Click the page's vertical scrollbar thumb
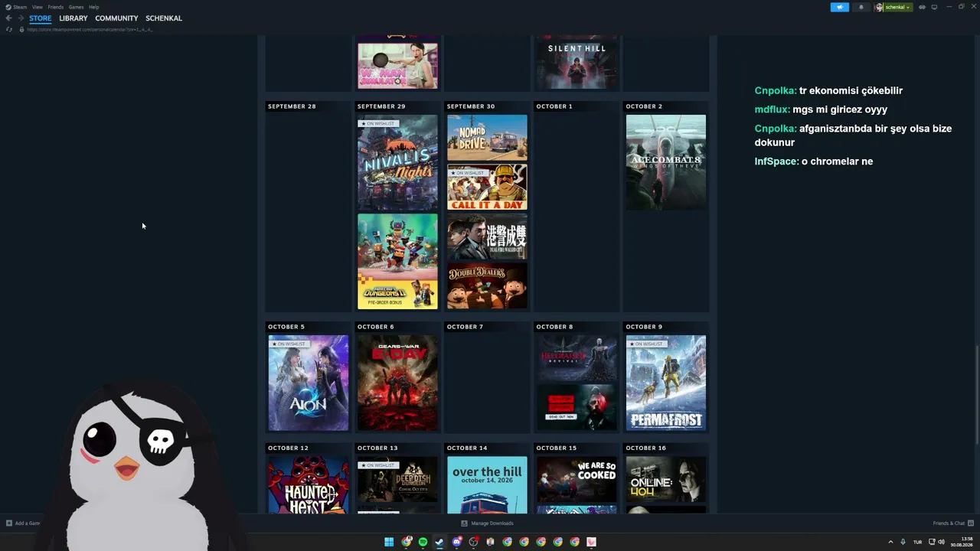 (x=977, y=393)
